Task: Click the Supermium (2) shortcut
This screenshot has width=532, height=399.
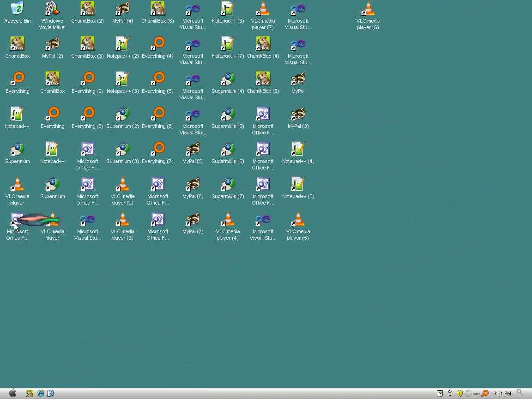Action: click(x=122, y=118)
